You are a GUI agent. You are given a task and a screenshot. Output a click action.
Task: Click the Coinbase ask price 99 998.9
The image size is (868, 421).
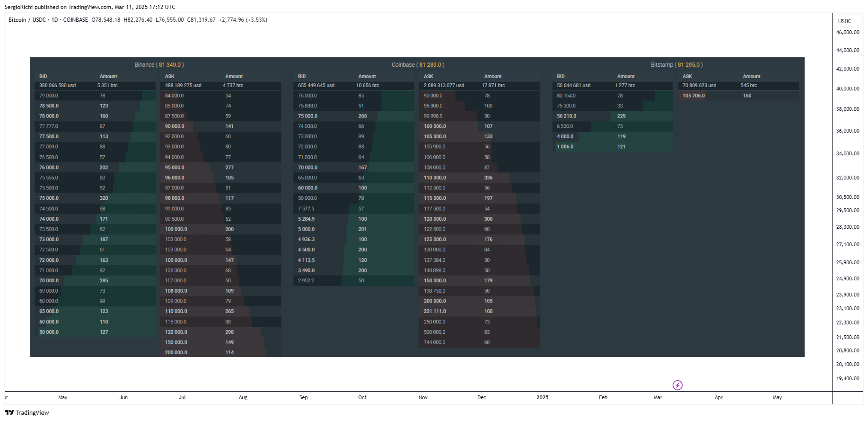pyautogui.click(x=433, y=116)
